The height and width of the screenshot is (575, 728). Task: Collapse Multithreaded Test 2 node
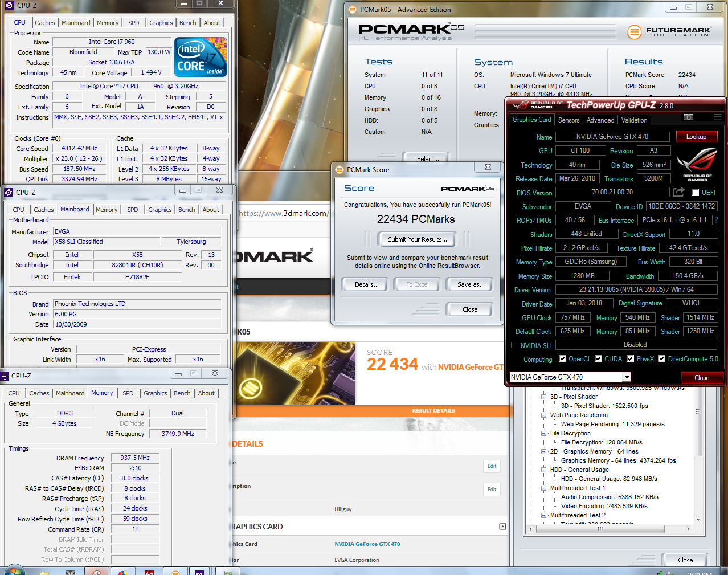(x=543, y=515)
